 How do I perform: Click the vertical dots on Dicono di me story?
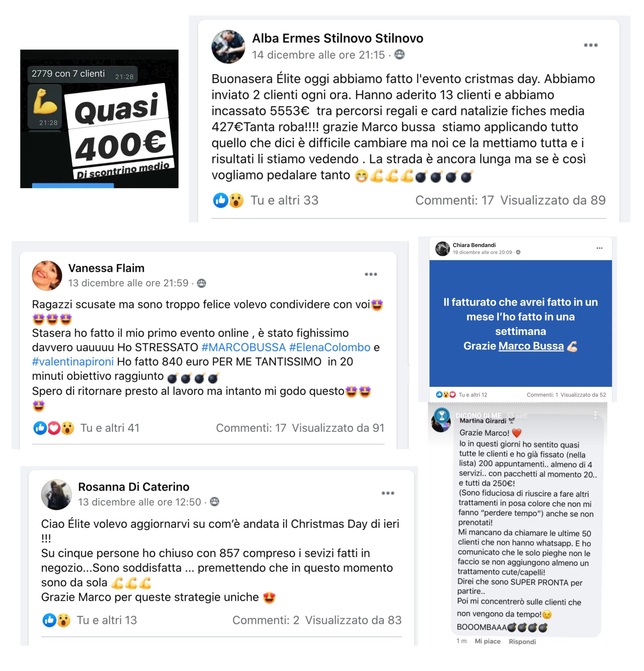[595, 415]
